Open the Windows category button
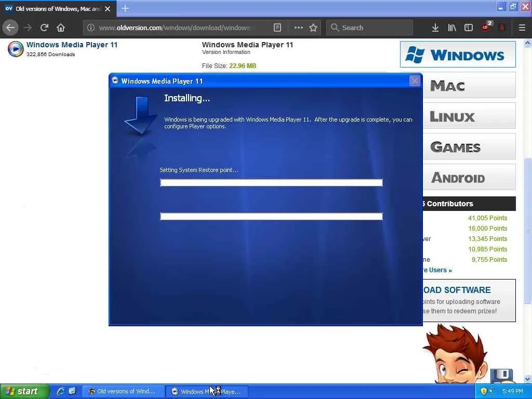532x399 pixels. 458,54
